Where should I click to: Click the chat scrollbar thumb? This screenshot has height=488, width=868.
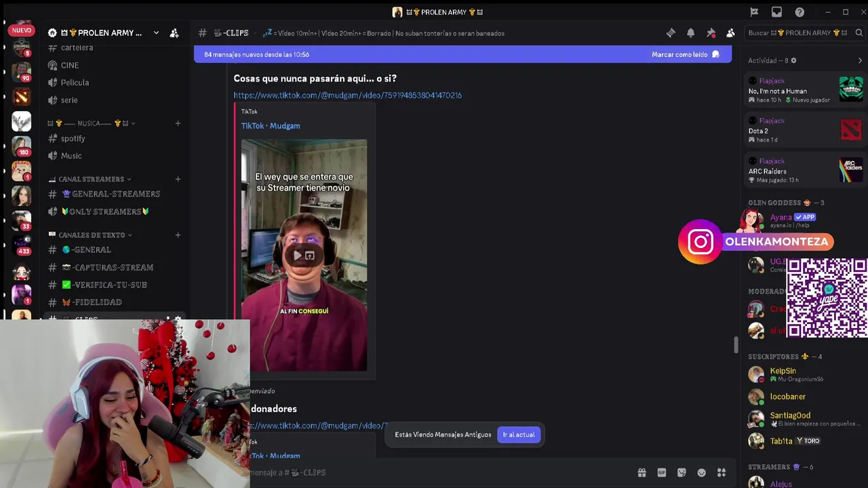point(736,344)
